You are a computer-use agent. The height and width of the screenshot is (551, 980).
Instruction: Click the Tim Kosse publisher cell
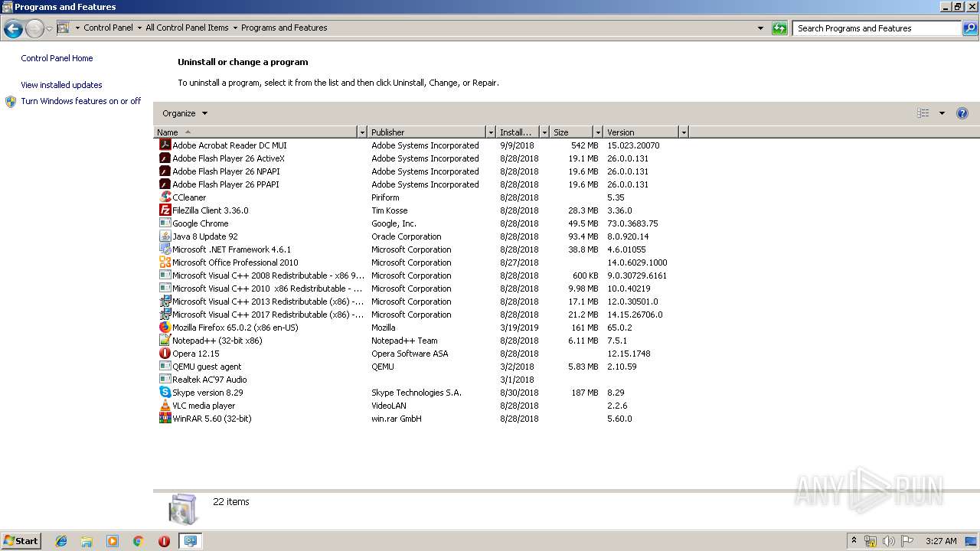pos(390,210)
